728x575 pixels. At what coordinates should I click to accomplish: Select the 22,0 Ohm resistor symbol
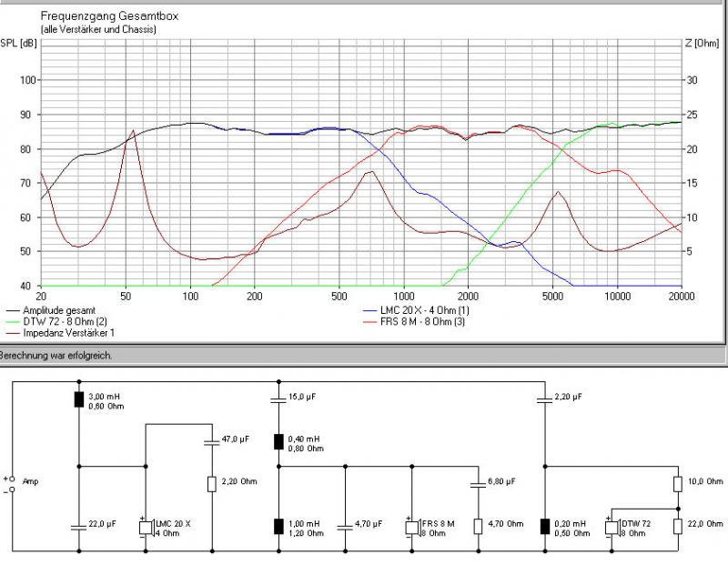pos(678,527)
